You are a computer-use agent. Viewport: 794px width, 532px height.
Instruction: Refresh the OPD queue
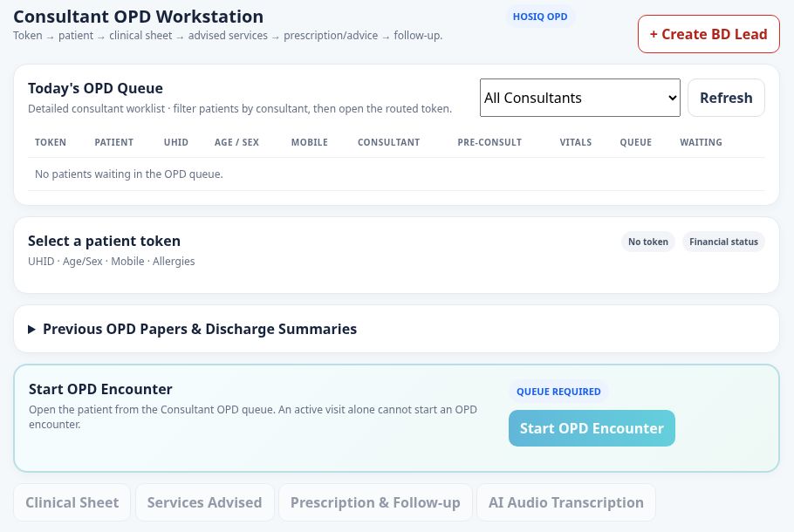(726, 98)
